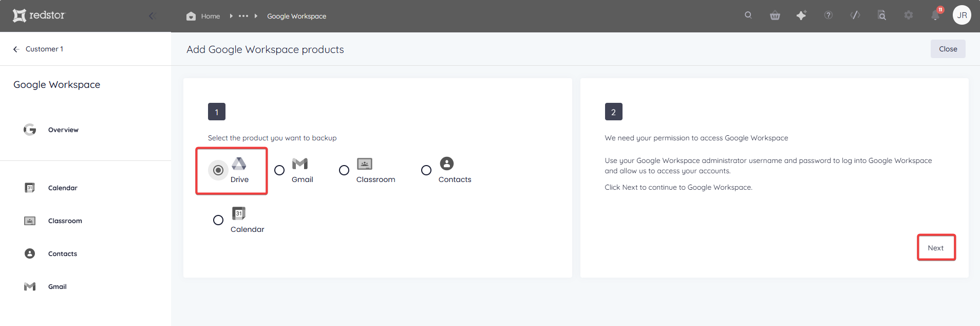
Task: Open the shopping basket icon
Action: 775,15
